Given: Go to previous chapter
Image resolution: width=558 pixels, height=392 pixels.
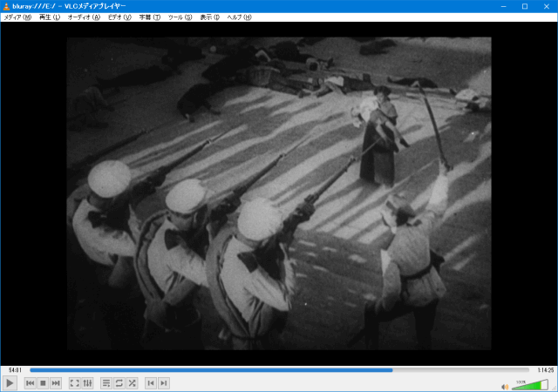Looking at the screenshot, I should (x=151, y=383).
